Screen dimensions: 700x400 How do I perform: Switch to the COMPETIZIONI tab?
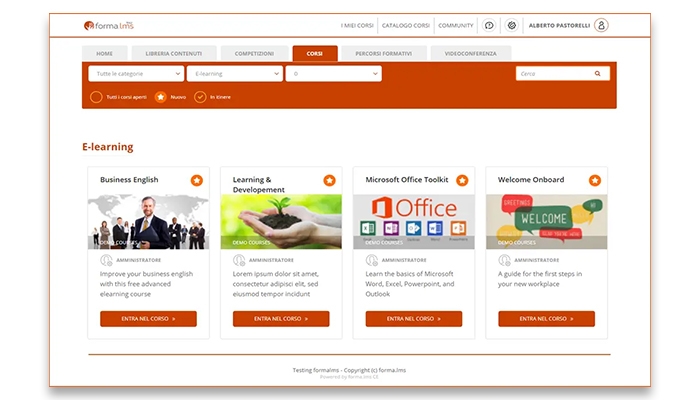point(254,54)
